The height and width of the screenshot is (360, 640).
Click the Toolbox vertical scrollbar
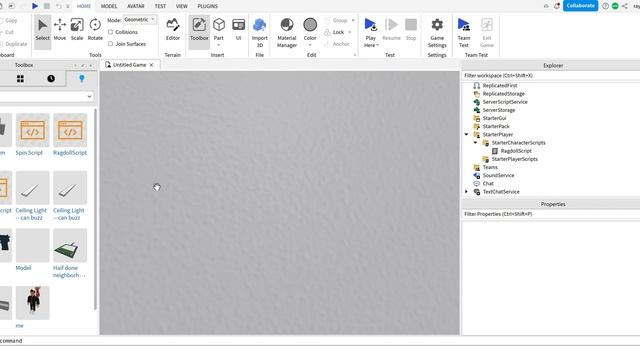click(96, 209)
